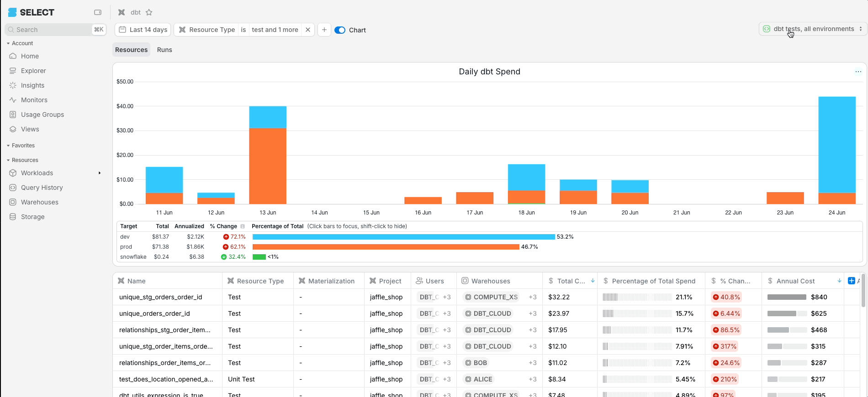Click the dbt icon in header
Image resolution: width=868 pixels, height=397 pixels.
[x=122, y=12]
